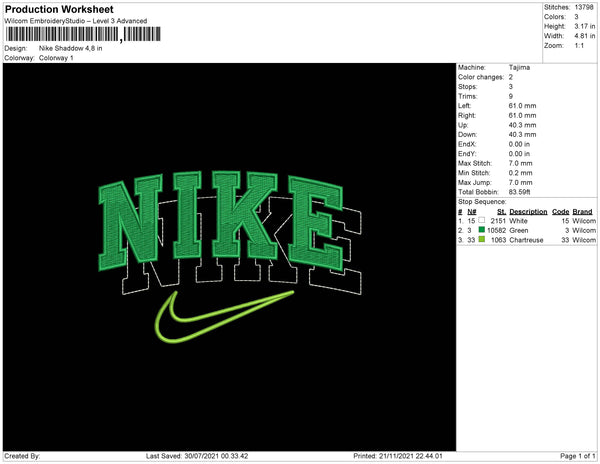Viewport: 600px width, 464px height.
Task: Click the stitches count '13798'
Action: 584,7
